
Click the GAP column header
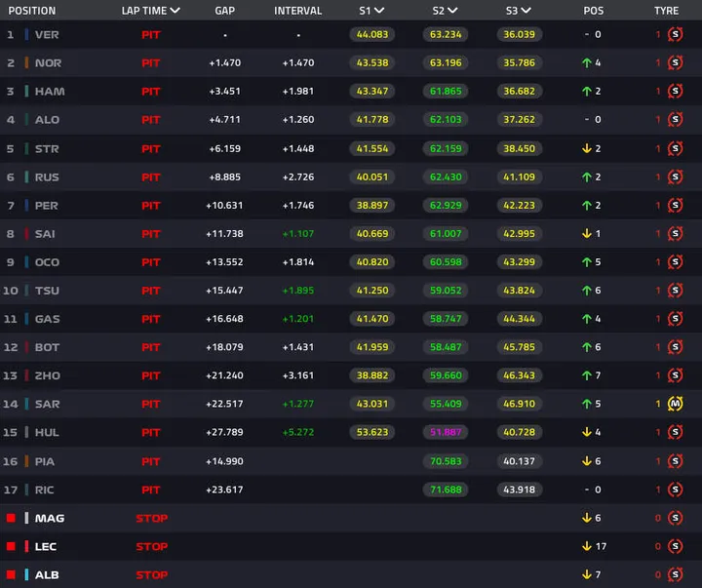tap(225, 11)
